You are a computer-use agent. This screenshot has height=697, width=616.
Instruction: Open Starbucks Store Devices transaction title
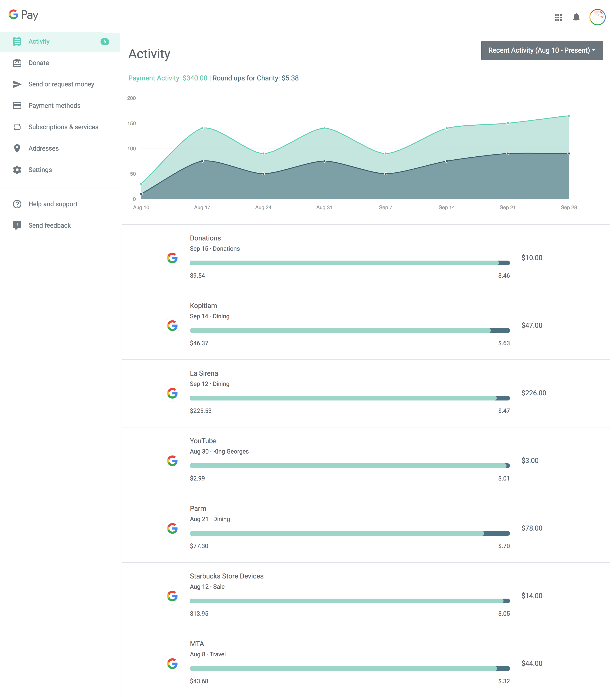[227, 576]
